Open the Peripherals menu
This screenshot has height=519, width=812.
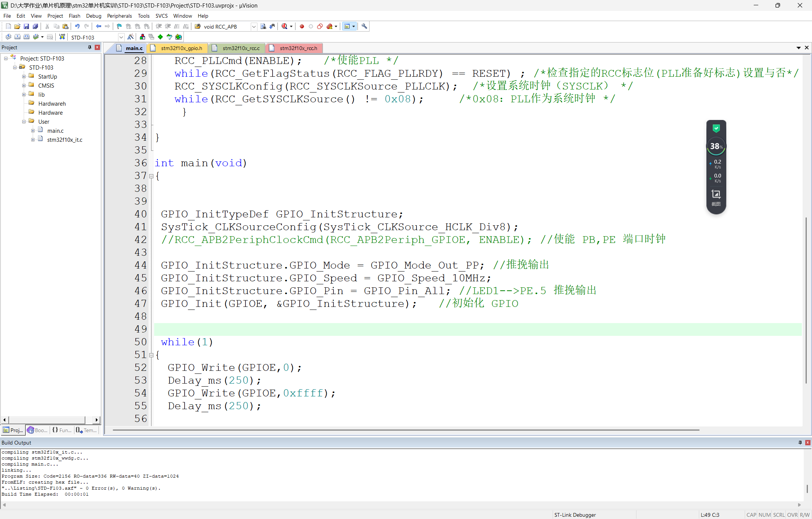point(119,16)
